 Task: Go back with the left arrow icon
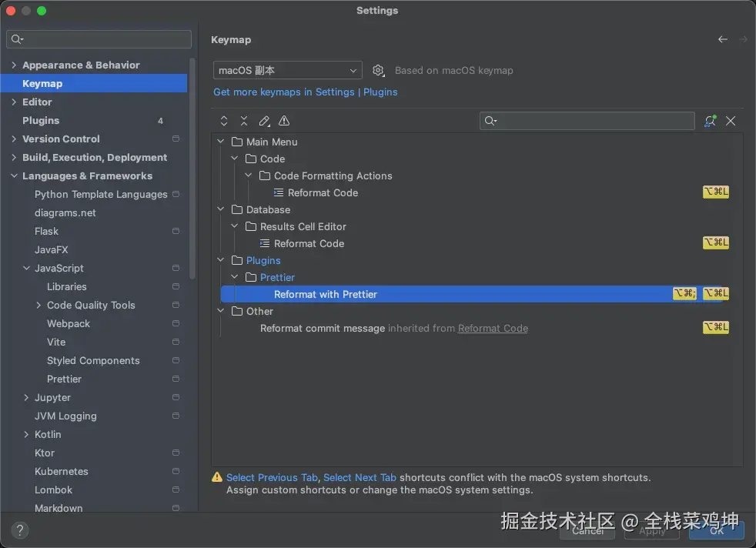(722, 39)
